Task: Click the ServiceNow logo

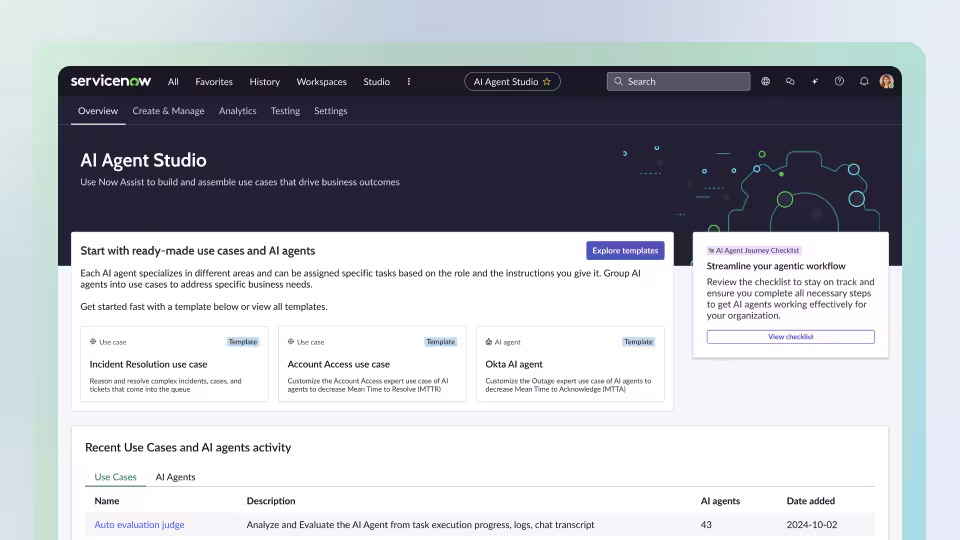Action: [110, 81]
